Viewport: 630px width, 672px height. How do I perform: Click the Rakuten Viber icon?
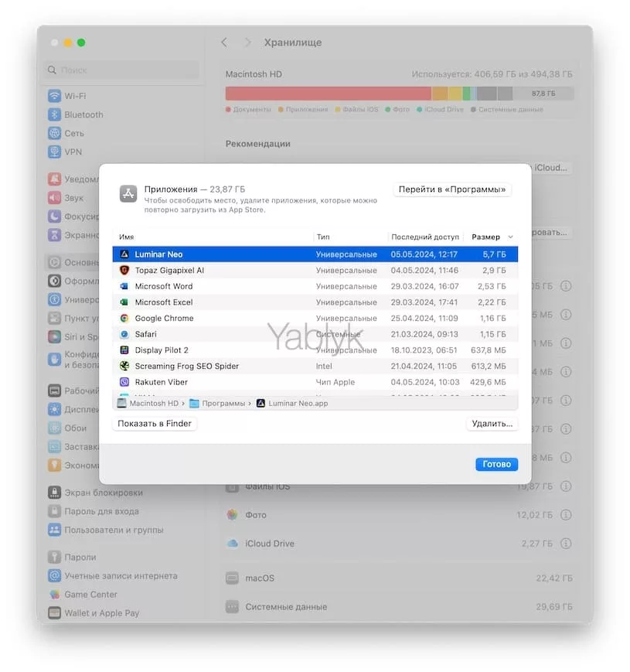coord(124,382)
